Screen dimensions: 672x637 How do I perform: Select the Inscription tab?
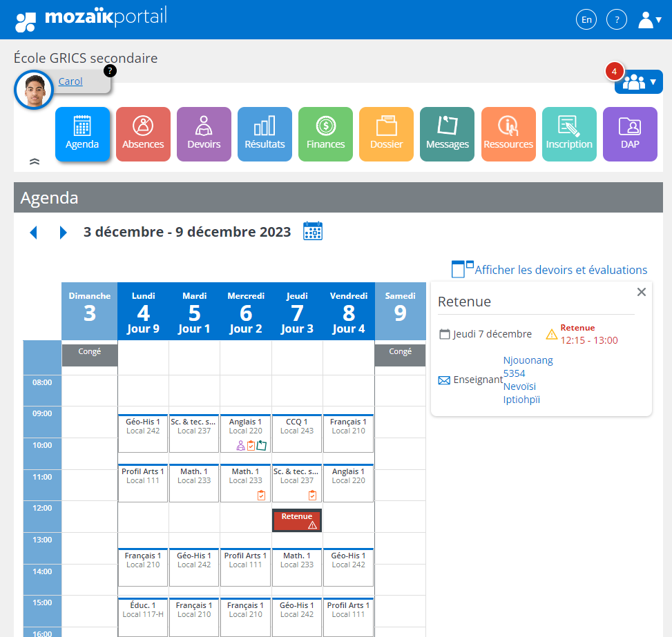569,134
